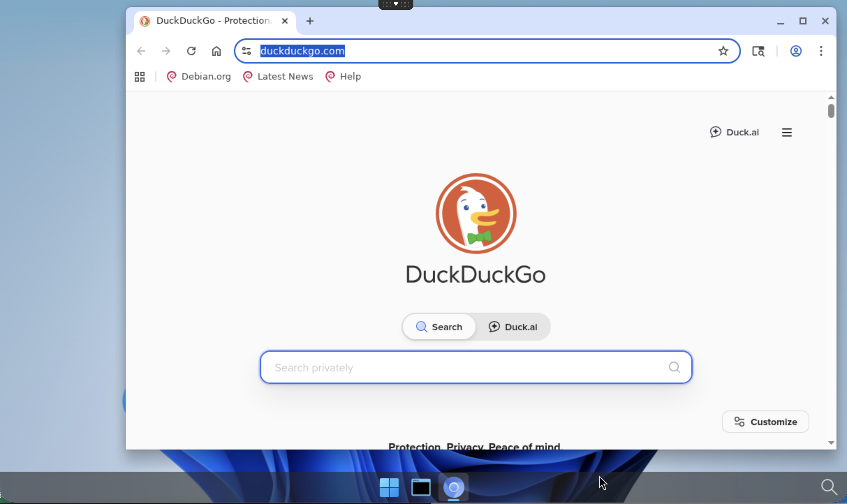Image resolution: width=847 pixels, height=504 pixels.
Task: Click the scrollbar up arrow
Action: tap(831, 97)
